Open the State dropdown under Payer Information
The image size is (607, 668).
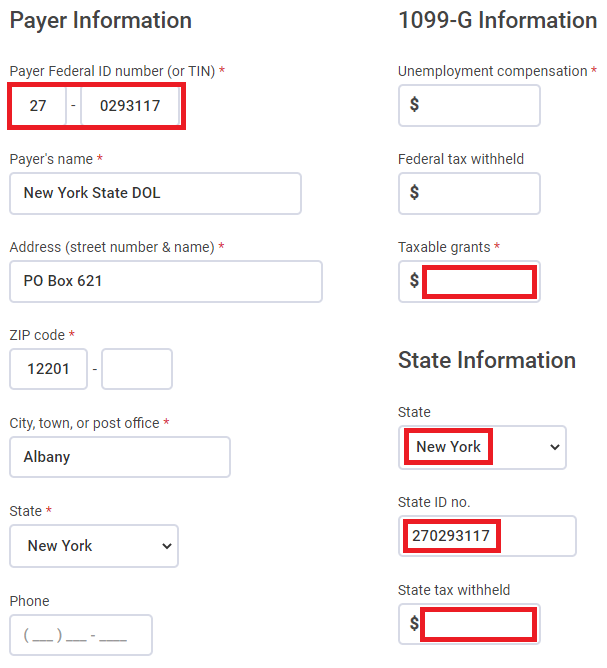click(94, 546)
